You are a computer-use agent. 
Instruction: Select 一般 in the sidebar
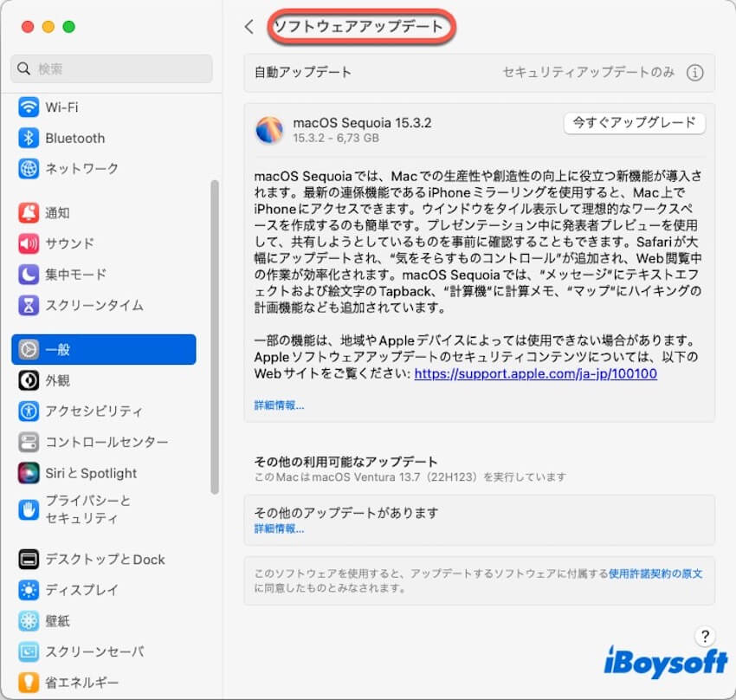point(104,349)
